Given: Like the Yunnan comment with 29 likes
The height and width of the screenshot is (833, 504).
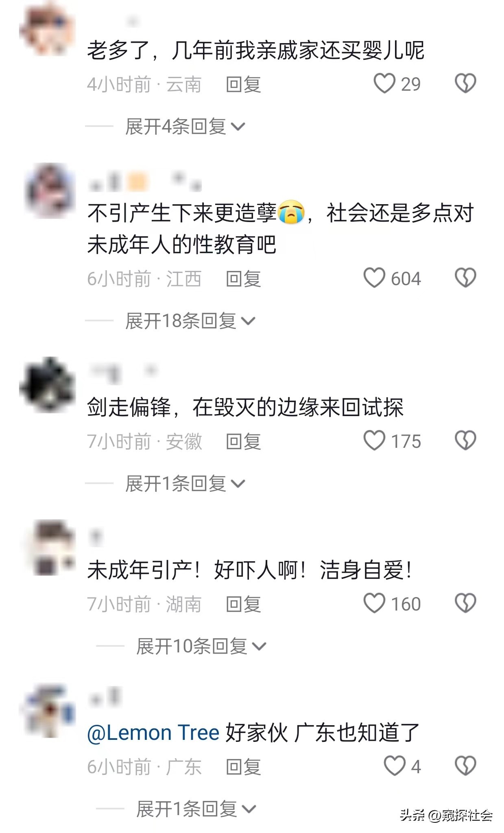Looking at the screenshot, I should (x=384, y=84).
